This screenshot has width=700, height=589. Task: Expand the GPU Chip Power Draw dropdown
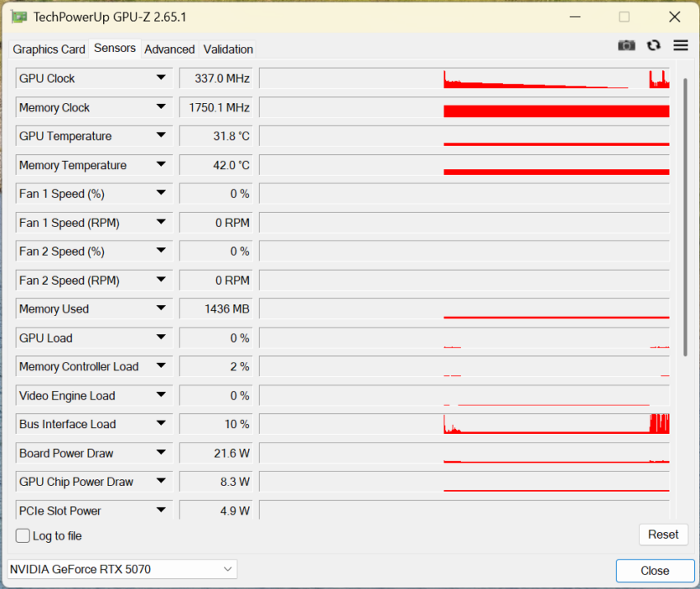point(161,481)
